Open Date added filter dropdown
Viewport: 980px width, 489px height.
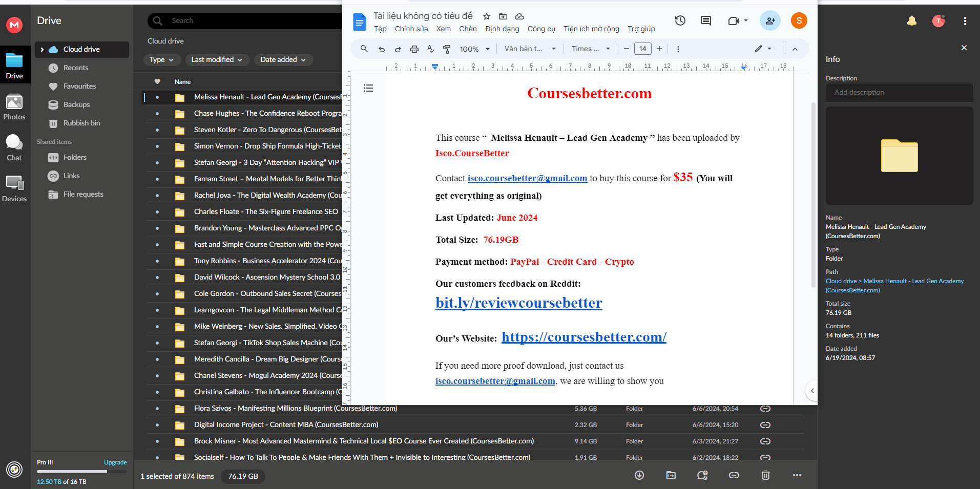284,60
